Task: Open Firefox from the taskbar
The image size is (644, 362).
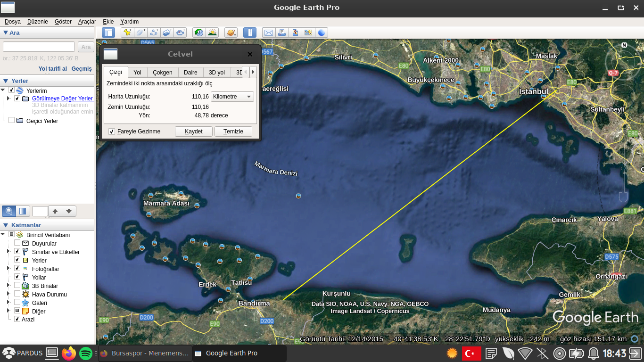Action: pyautogui.click(x=69, y=353)
